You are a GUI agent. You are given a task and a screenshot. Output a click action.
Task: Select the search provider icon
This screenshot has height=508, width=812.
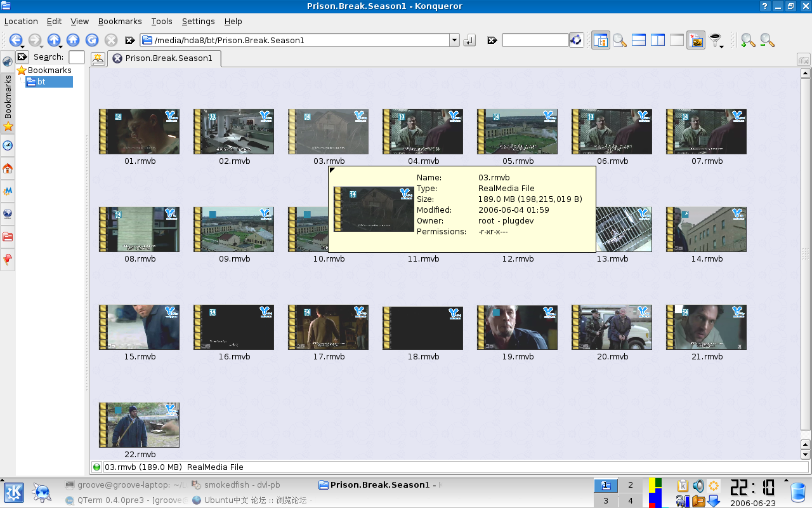[x=576, y=40]
